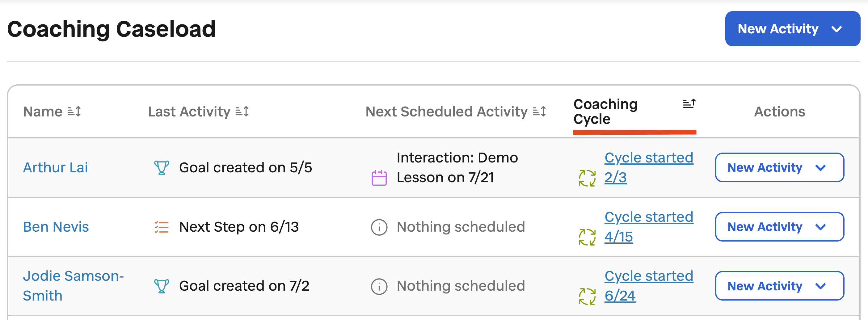
Task: Expand New Activity dropdown for Arthur Lai
Action: (779, 167)
